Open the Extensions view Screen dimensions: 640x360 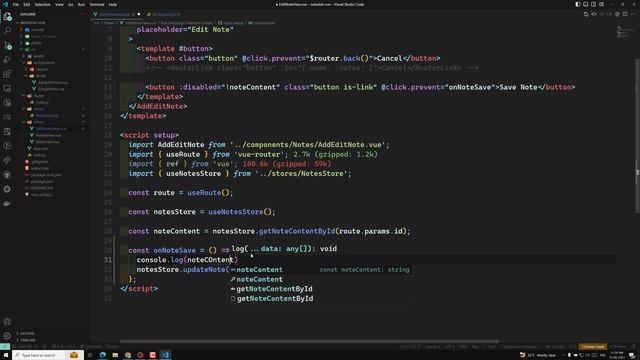click(7, 74)
